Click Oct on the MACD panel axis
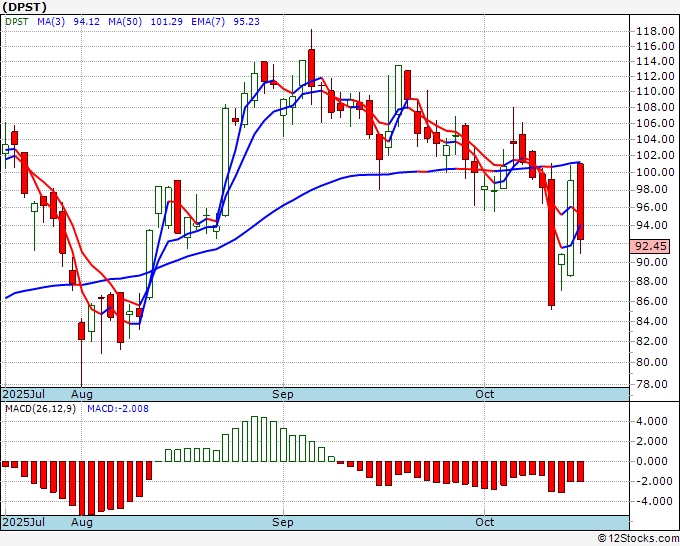 tap(484, 522)
